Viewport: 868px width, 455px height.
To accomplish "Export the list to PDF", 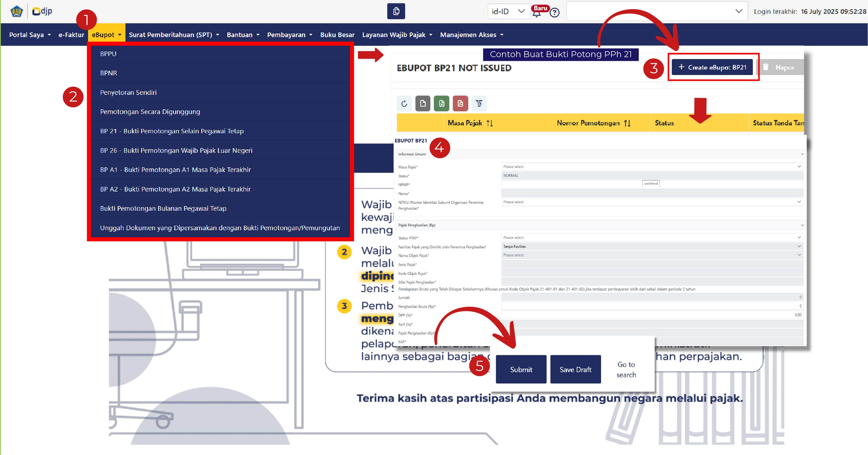I will click(460, 103).
